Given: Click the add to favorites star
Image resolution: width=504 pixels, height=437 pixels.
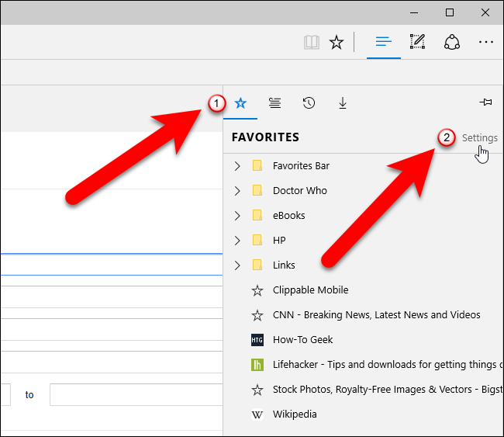Looking at the screenshot, I should [x=337, y=43].
